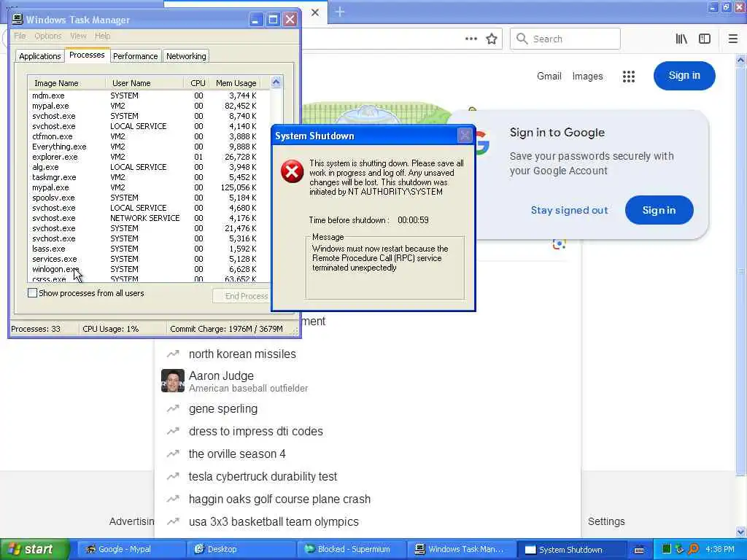Screen dimensions: 747x560
Task: Click the orville season 4 suggestion
Action: point(237,454)
